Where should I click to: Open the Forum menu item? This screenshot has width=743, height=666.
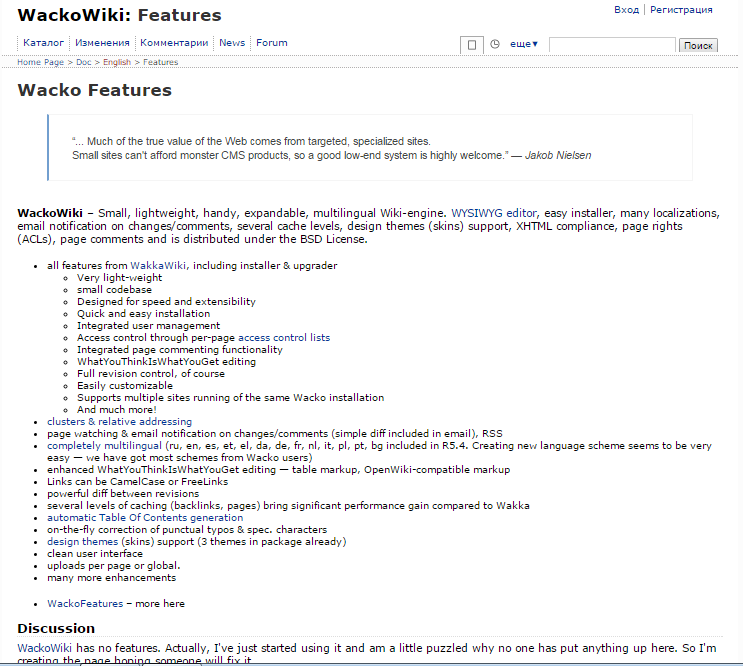(x=272, y=43)
